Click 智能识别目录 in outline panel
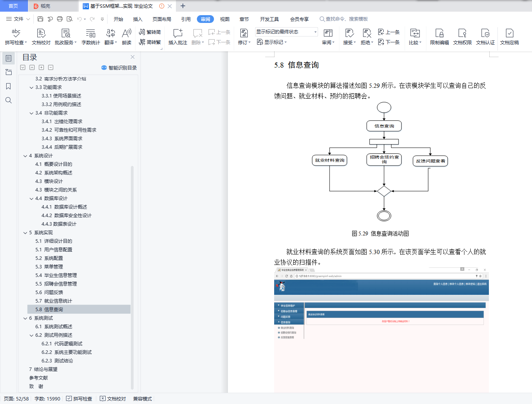 point(119,68)
